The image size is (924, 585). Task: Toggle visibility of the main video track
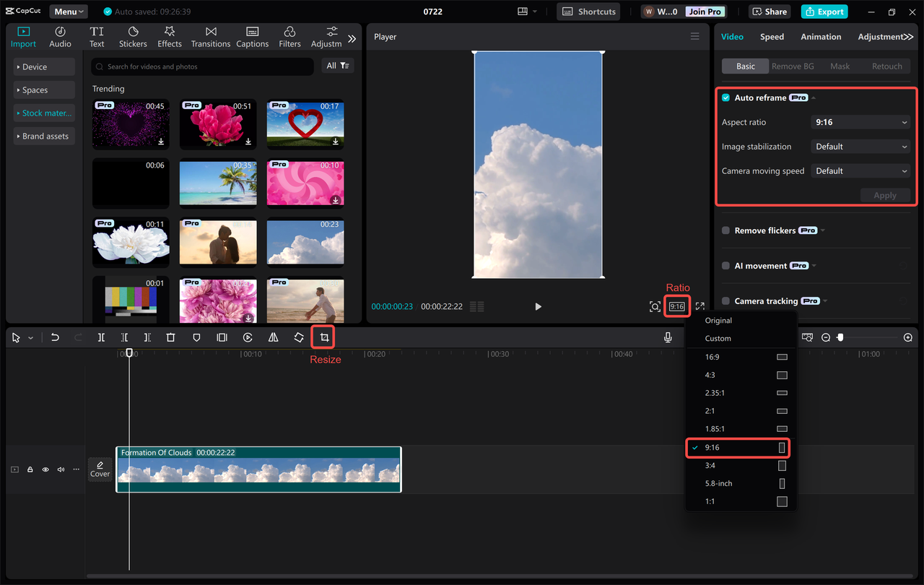click(45, 469)
